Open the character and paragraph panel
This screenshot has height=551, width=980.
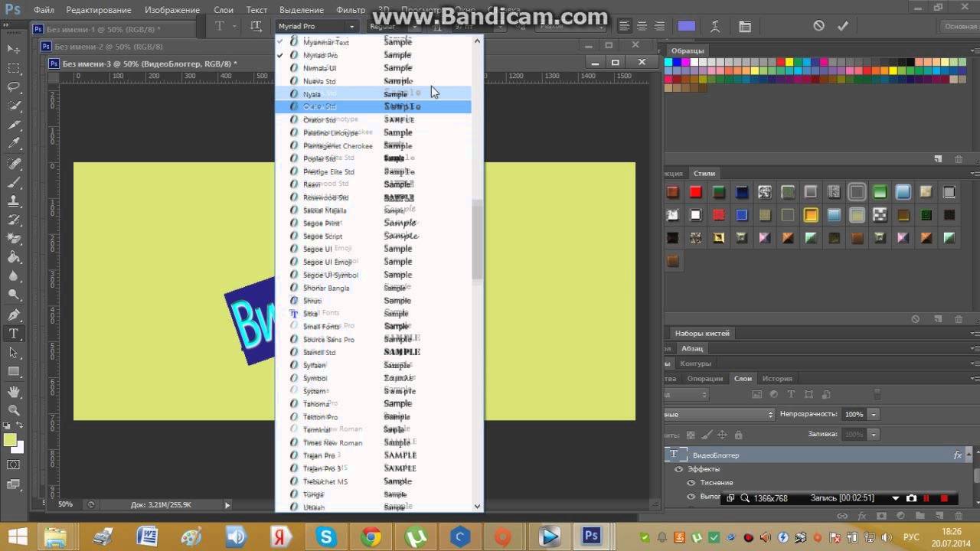tap(745, 26)
